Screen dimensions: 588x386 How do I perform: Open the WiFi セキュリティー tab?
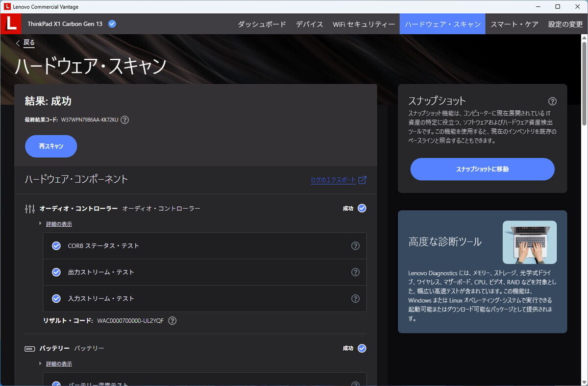pyautogui.click(x=364, y=24)
